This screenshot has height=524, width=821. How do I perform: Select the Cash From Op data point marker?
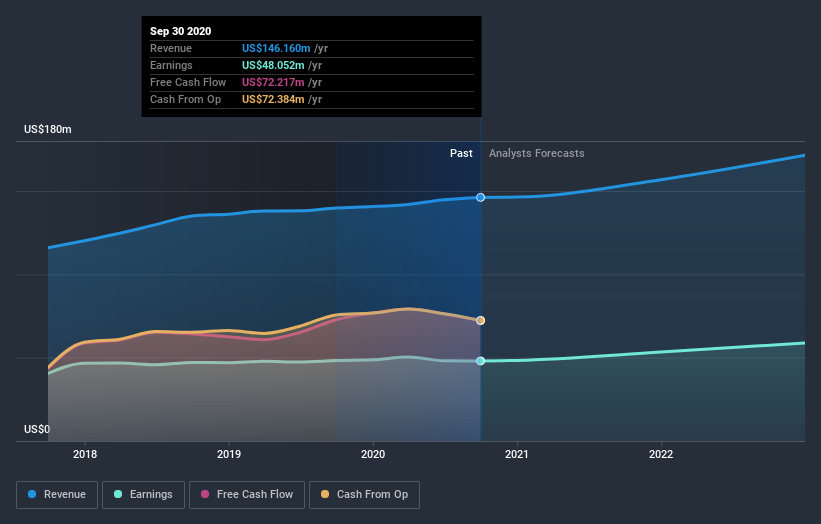coord(480,320)
